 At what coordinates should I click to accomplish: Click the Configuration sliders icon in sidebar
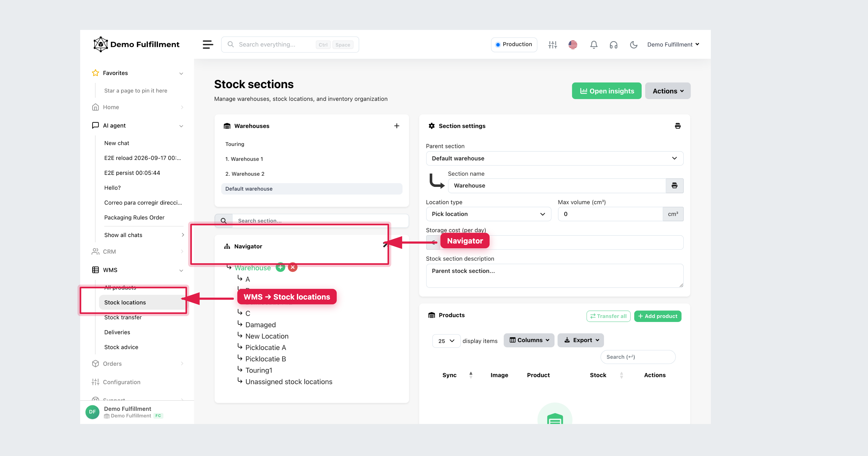95,382
